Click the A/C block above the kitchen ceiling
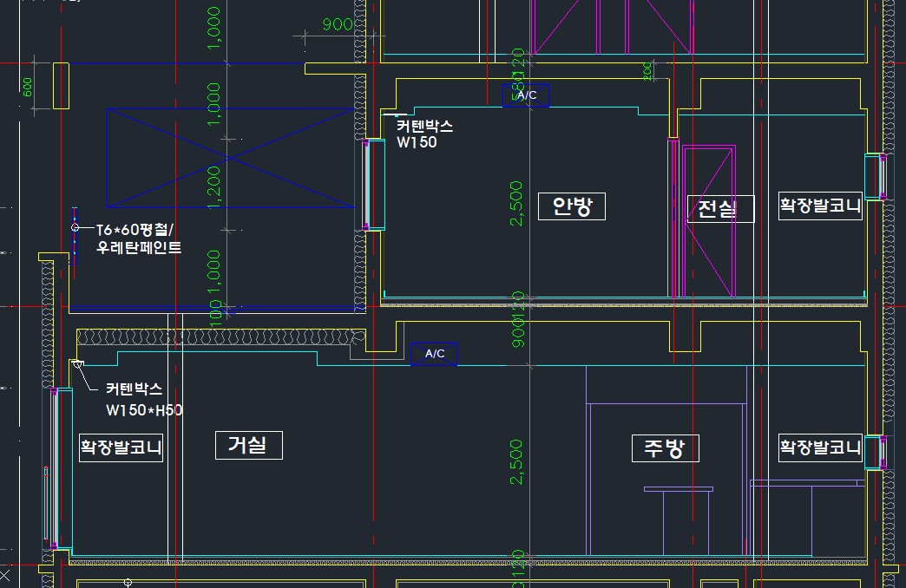The image size is (906, 588). click(x=434, y=354)
